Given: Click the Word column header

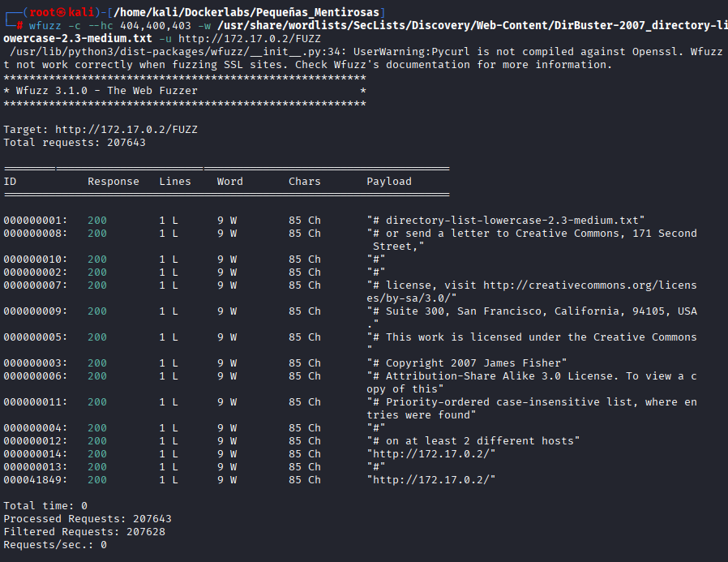Looking at the screenshot, I should click(x=230, y=182).
